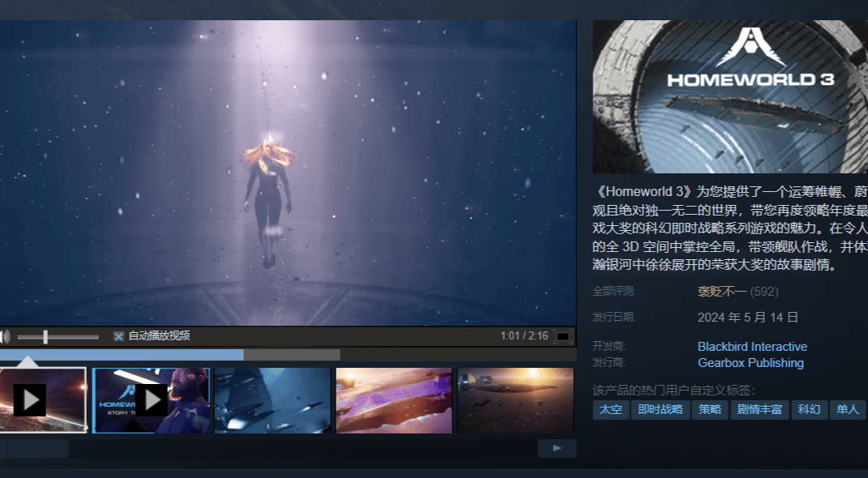Open the 褒贬不一 review summary
The width and height of the screenshot is (868, 478).
click(722, 292)
